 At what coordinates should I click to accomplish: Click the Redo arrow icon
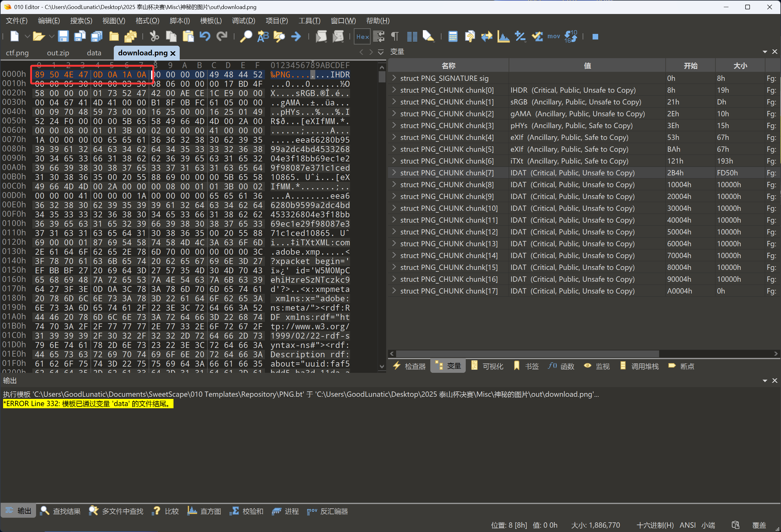click(x=222, y=36)
